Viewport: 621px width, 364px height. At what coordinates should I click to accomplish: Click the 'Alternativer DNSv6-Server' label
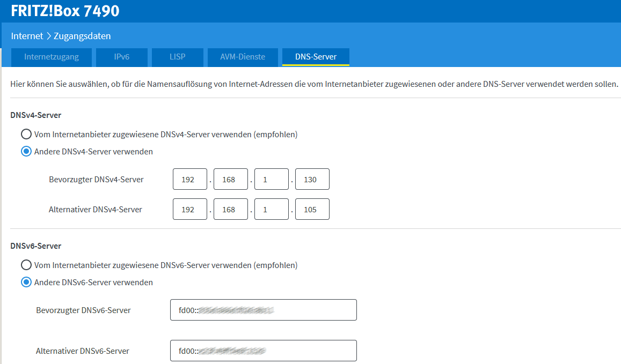82,351
